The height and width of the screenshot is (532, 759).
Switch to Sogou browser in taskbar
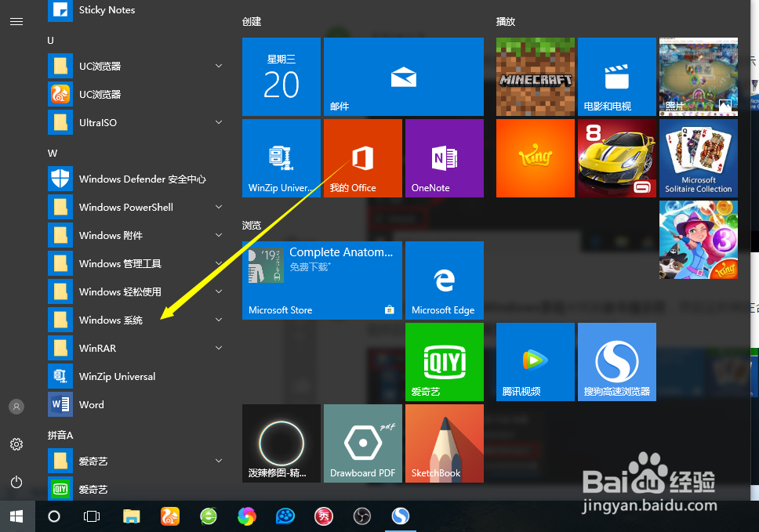(x=401, y=516)
